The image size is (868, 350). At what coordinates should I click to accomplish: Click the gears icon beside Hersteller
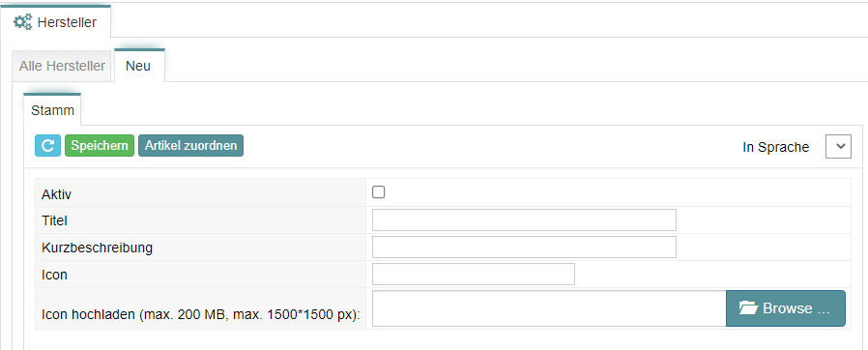(x=22, y=22)
